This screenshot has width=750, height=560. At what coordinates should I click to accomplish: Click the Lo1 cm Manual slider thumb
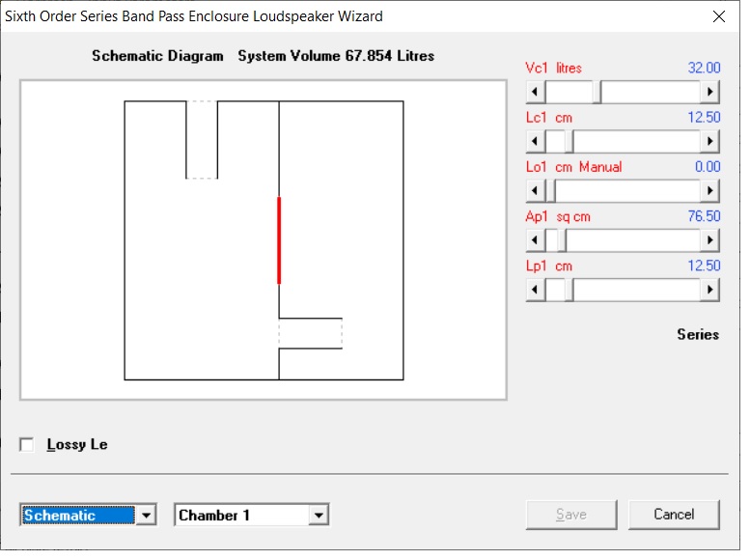550,191
